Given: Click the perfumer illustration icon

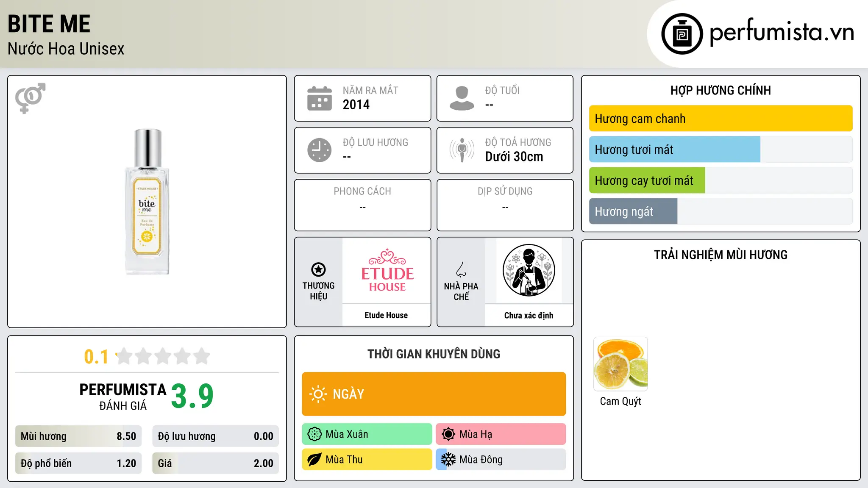Looking at the screenshot, I should pyautogui.click(x=529, y=270).
